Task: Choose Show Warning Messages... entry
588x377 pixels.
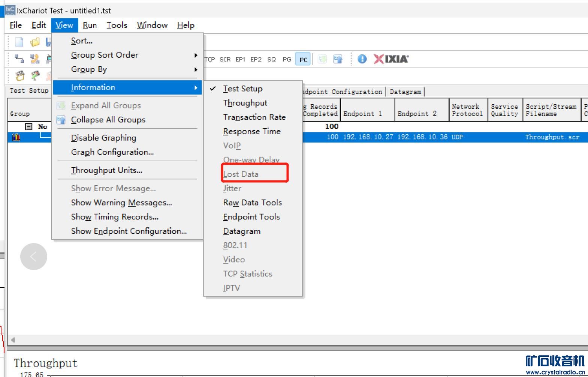Action: click(127, 203)
